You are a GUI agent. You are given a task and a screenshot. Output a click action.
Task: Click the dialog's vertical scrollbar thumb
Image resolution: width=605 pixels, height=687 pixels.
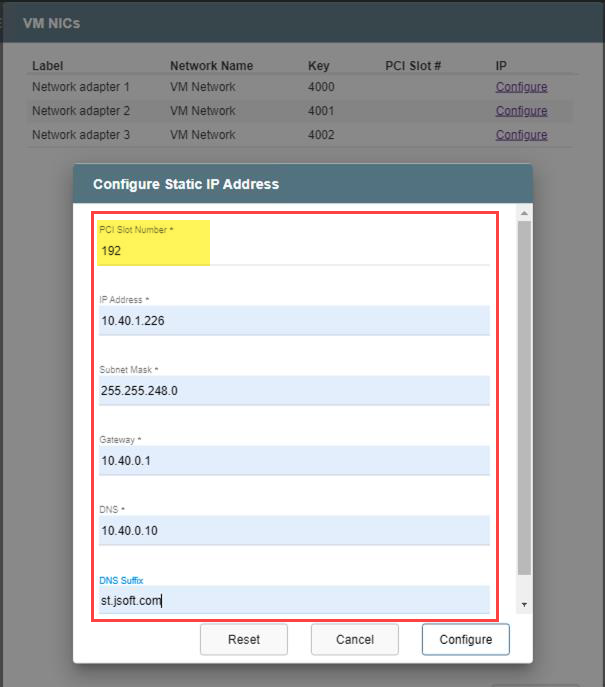pos(524,400)
